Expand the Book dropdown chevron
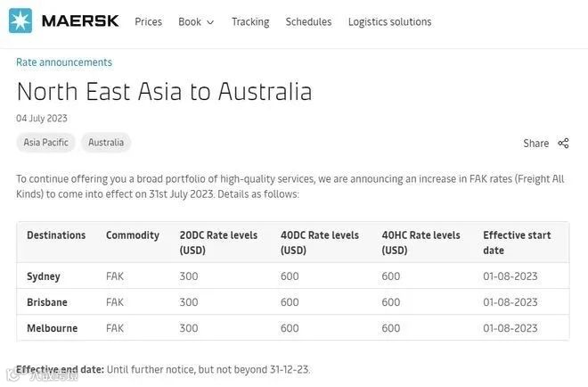Screen dimensions: 588x387 tap(210, 22)
